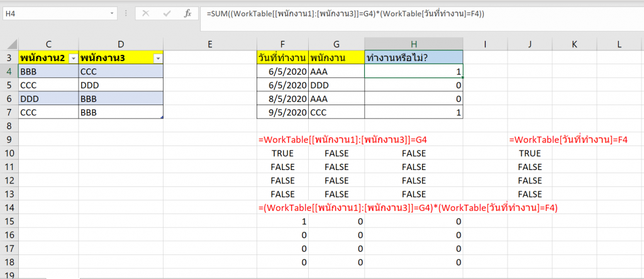Select row 3 header

click(x=9, y=57)
